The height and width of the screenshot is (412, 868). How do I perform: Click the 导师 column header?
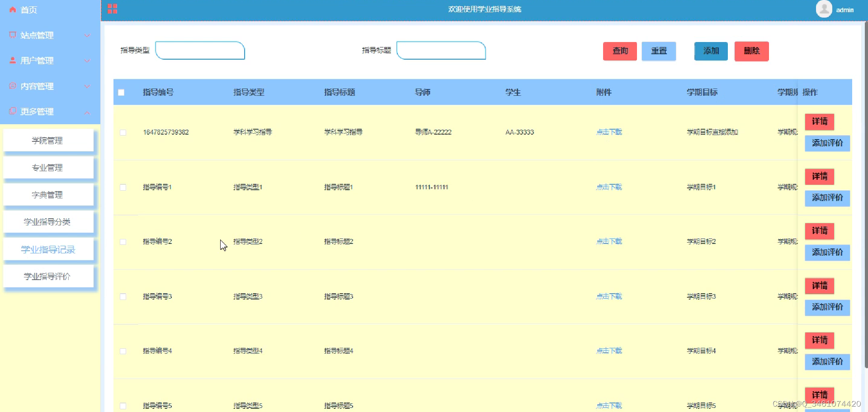point(423,93)
